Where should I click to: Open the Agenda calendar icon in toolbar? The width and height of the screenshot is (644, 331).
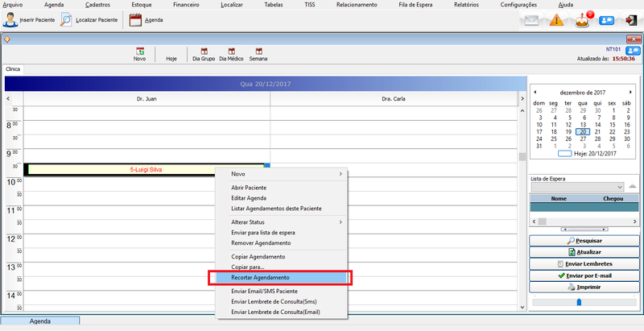tap(135, 21)
